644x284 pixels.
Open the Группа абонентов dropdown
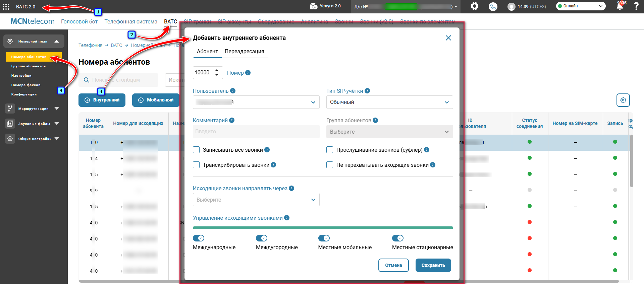click(x=390, y=132)
